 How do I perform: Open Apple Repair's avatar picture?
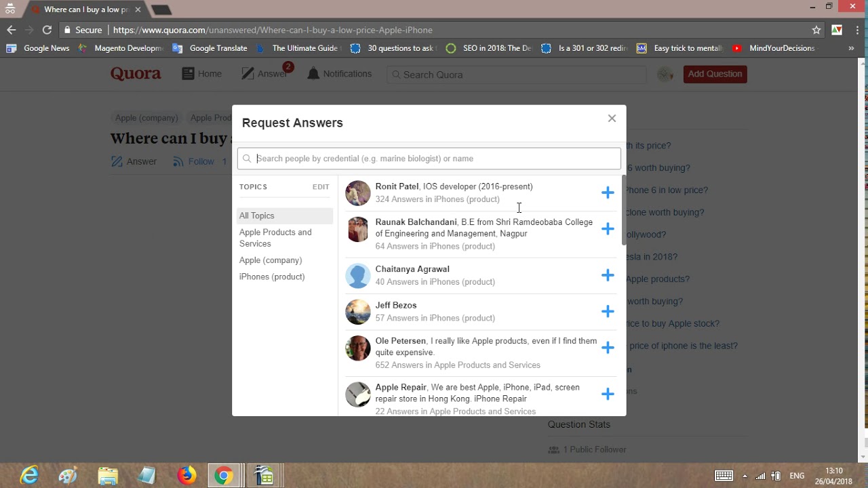[358, 394]
